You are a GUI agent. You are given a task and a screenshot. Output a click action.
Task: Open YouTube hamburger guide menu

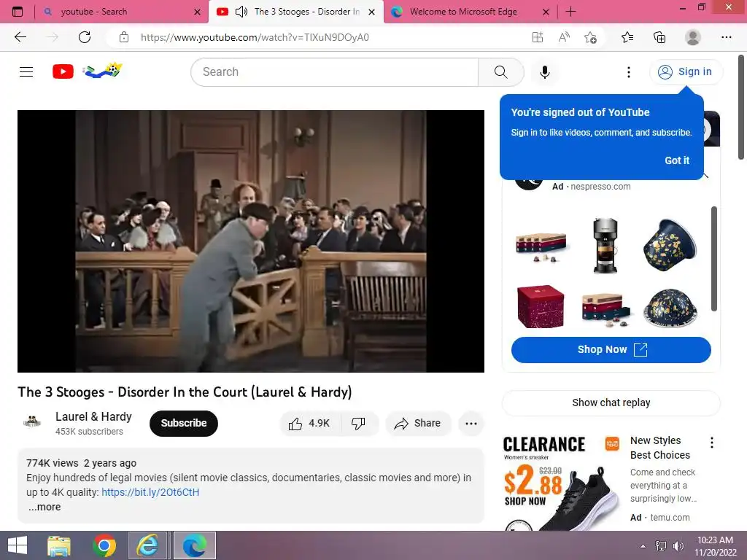(x=26, y=72)
